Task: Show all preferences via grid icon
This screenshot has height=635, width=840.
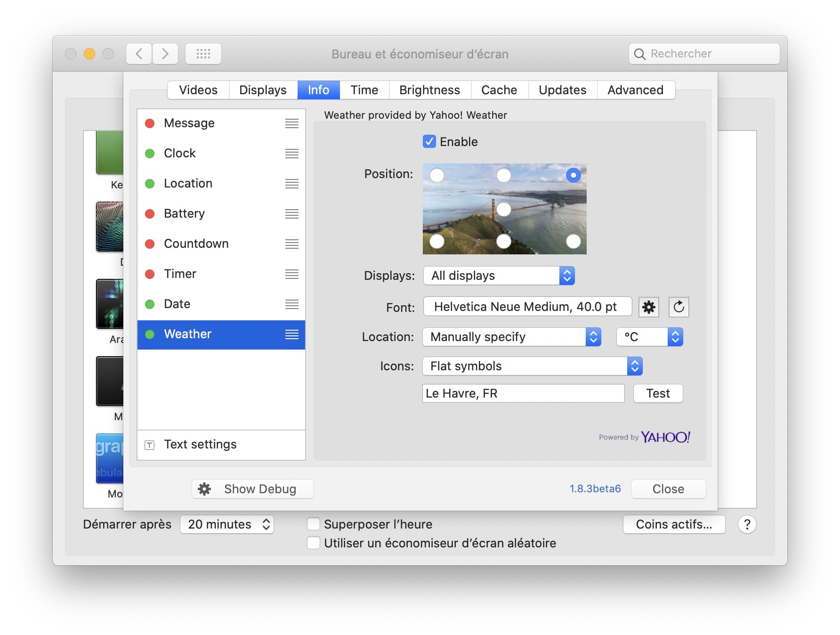Action: 203,54
